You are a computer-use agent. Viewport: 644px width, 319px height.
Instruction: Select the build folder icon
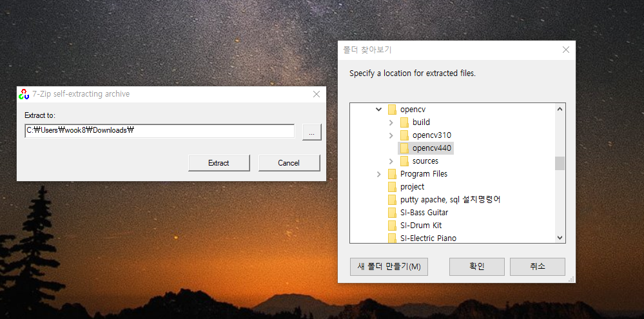(x=405, y=122)
